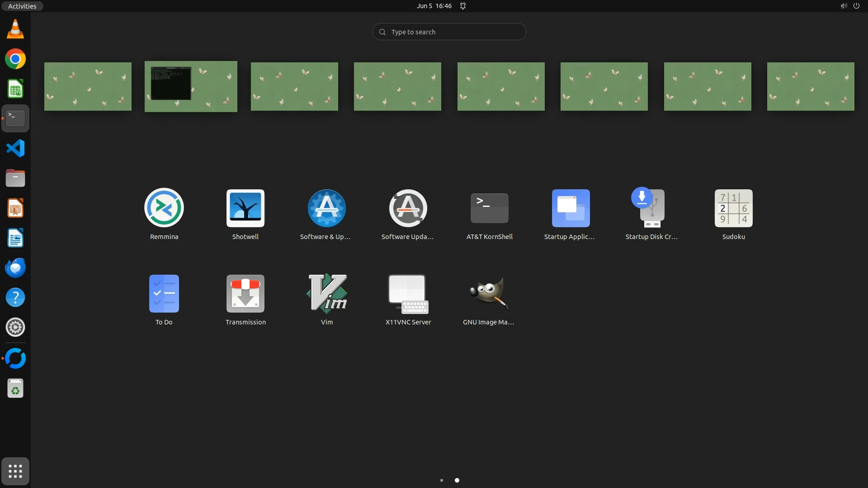Image resolution: width=868 pixels, height=488 pixels.
Task: Start the Sudoku game
Action: point(733,208)
